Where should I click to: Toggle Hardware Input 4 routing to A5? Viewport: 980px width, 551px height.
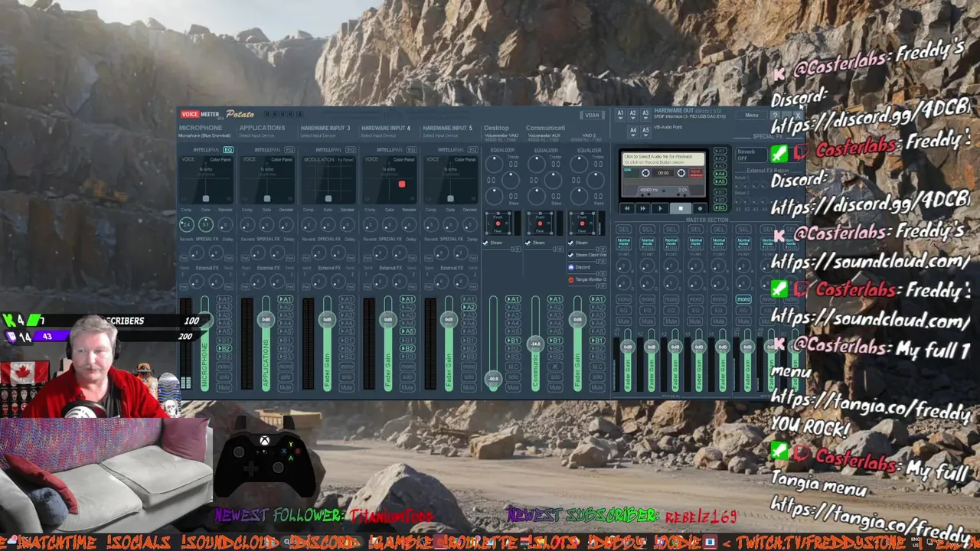pos(407,331)
